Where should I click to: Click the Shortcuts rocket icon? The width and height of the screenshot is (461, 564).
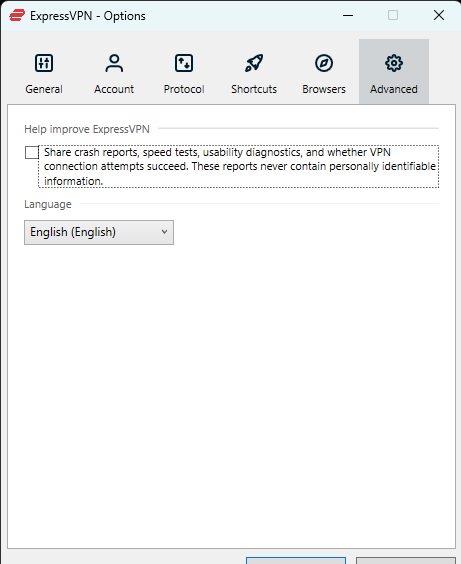pyautogui.click(x=254, y=63)
